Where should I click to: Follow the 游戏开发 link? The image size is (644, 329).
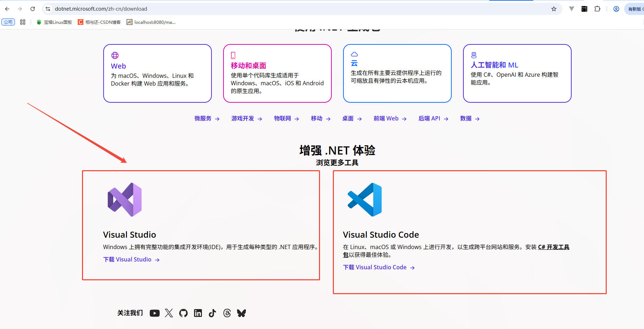247,119
